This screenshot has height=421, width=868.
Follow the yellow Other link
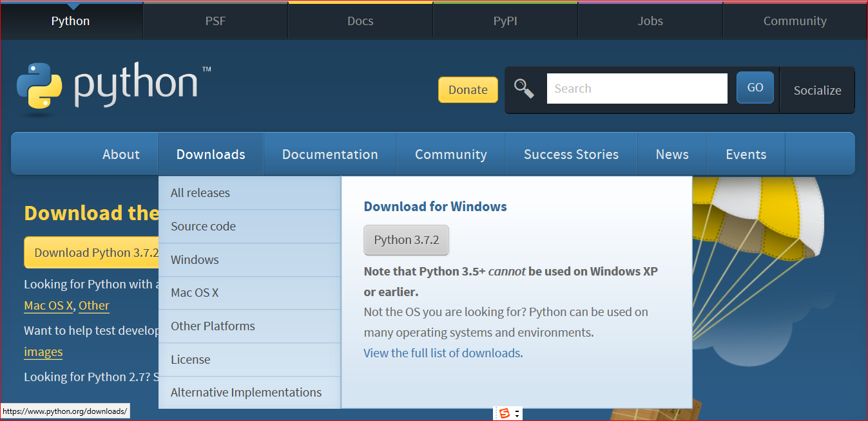pyautogui.click(x=94, y=306)
